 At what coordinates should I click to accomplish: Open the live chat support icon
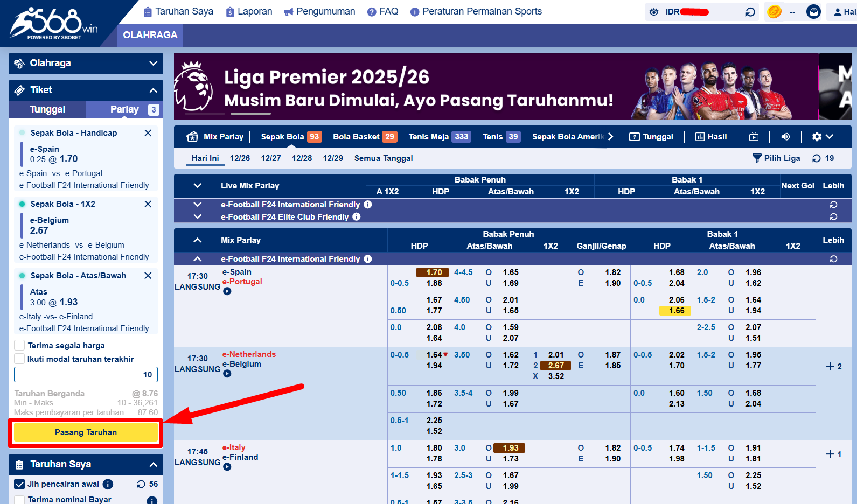(x=813, y=11)
